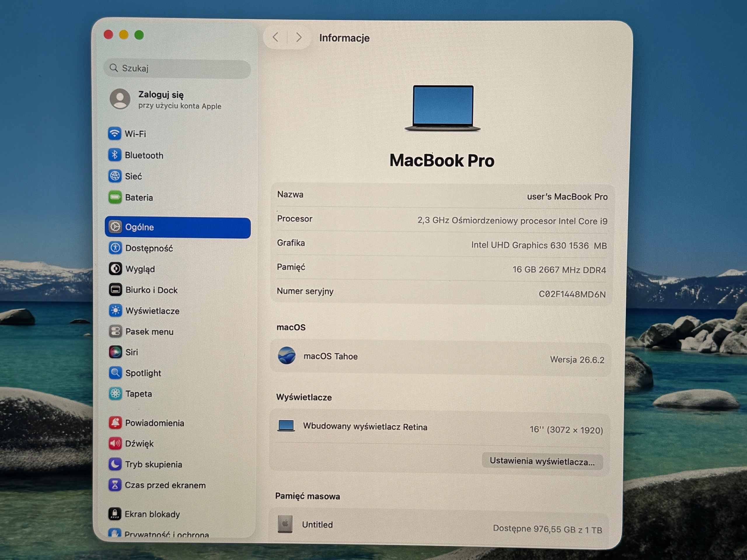Viewport: 747px width, 560px height.
Task: Click the macOS Tahoe logo icon
Action: 287,356
